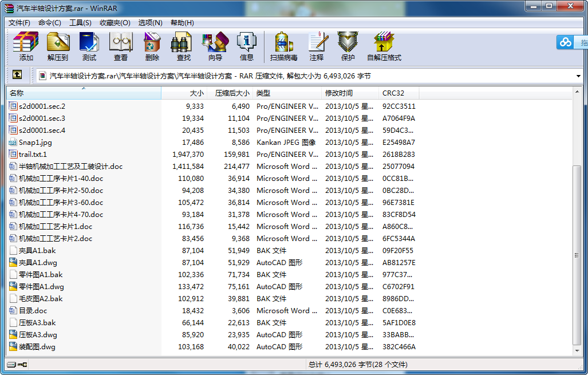
Task: Sort by the 大小 column header
Action: click(x=184, y=93)
